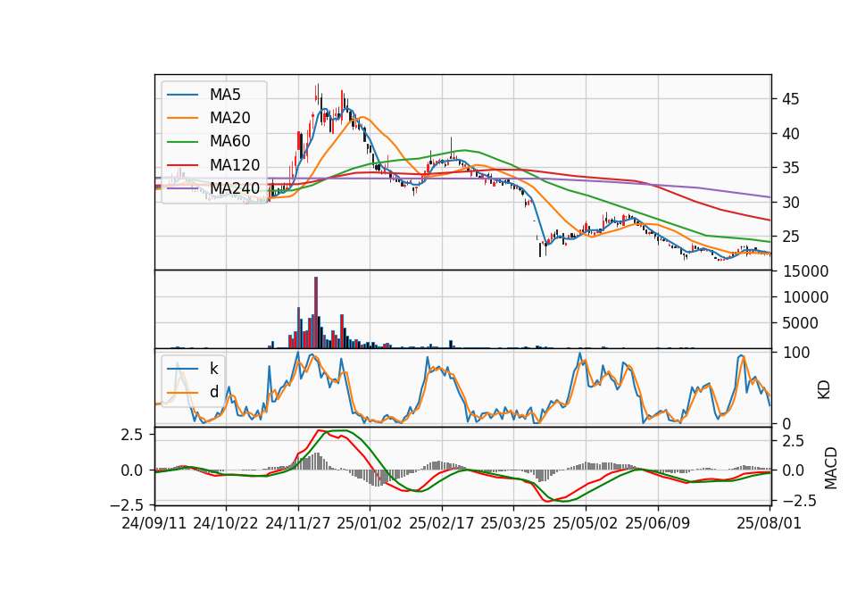Click the MA5 legend label
The width and height of the screenshot is (857, 616).
tap(225, 95)
